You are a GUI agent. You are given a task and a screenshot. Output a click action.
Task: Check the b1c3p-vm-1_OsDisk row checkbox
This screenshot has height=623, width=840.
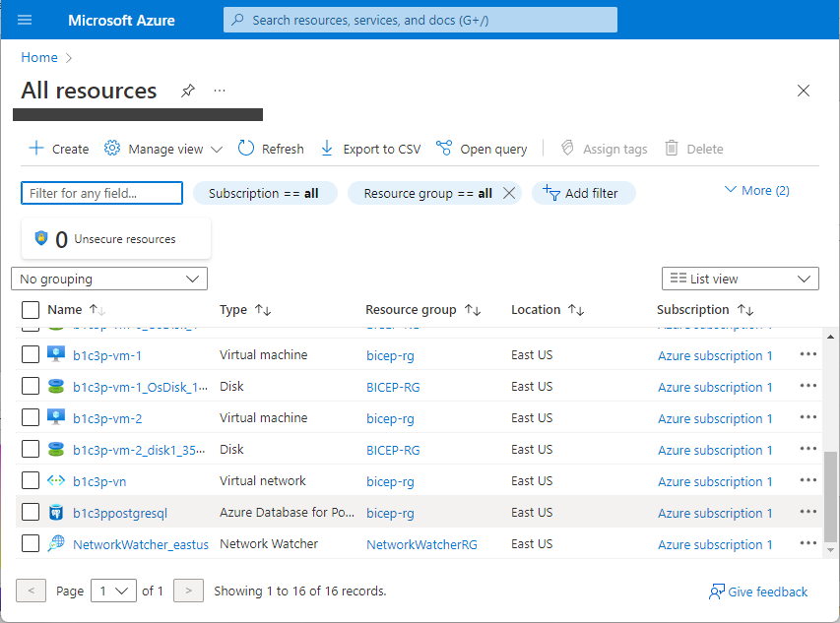(31, 386)
